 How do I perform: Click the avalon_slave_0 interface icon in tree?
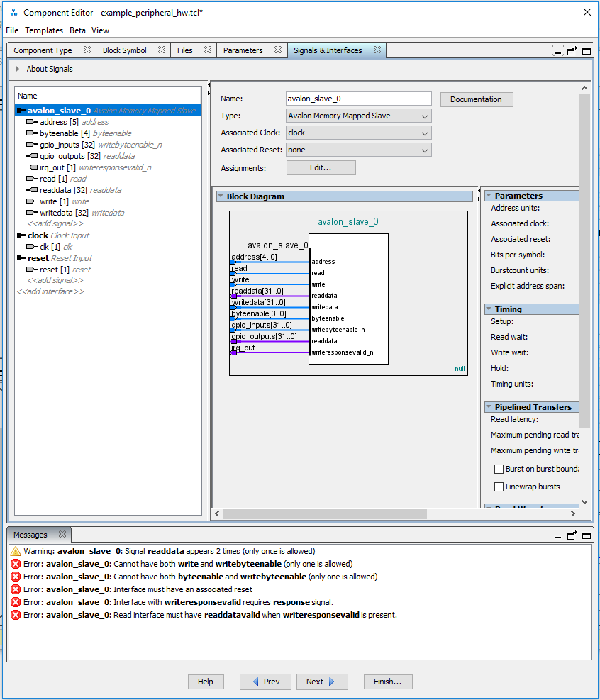[21, 111]
